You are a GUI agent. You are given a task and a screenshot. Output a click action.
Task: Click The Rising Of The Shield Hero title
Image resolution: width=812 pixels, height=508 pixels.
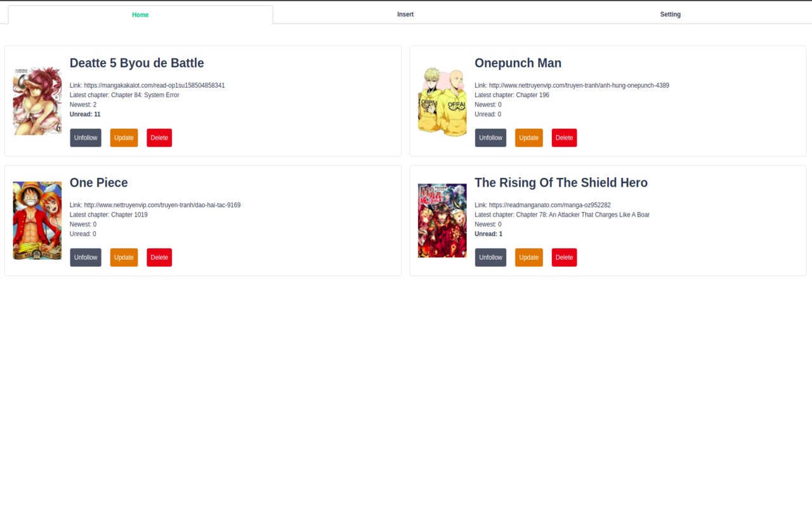[x=561, y=182]
